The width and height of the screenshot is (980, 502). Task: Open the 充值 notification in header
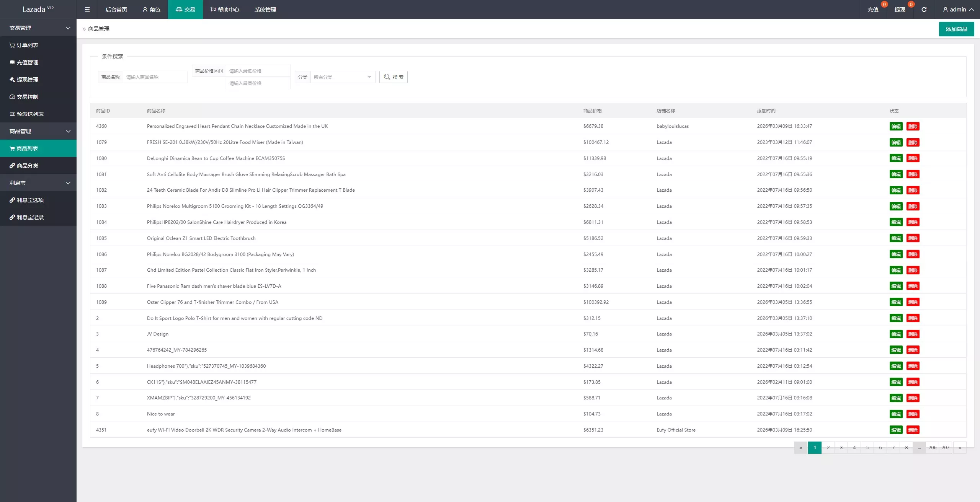tap(873, 10)
